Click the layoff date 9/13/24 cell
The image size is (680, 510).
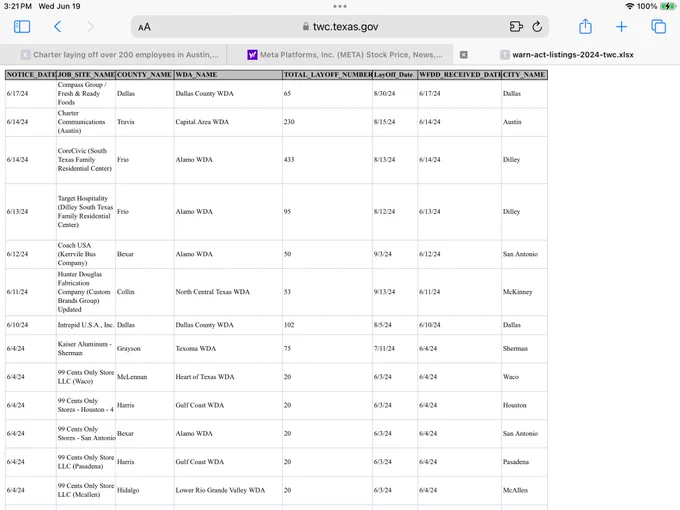click(395, 292)
